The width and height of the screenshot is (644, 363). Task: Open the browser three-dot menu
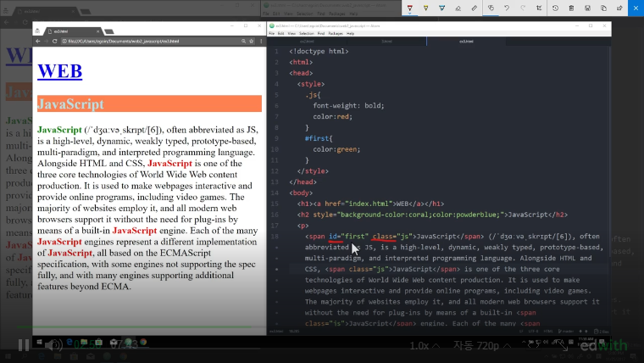[261, 41]
